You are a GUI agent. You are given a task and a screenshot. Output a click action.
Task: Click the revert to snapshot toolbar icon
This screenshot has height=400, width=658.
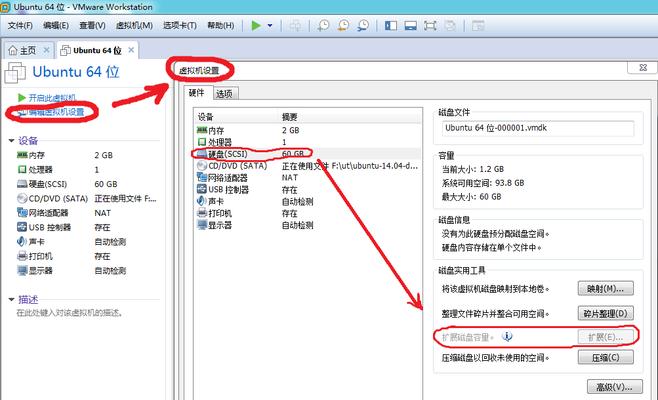click(343, 26)
